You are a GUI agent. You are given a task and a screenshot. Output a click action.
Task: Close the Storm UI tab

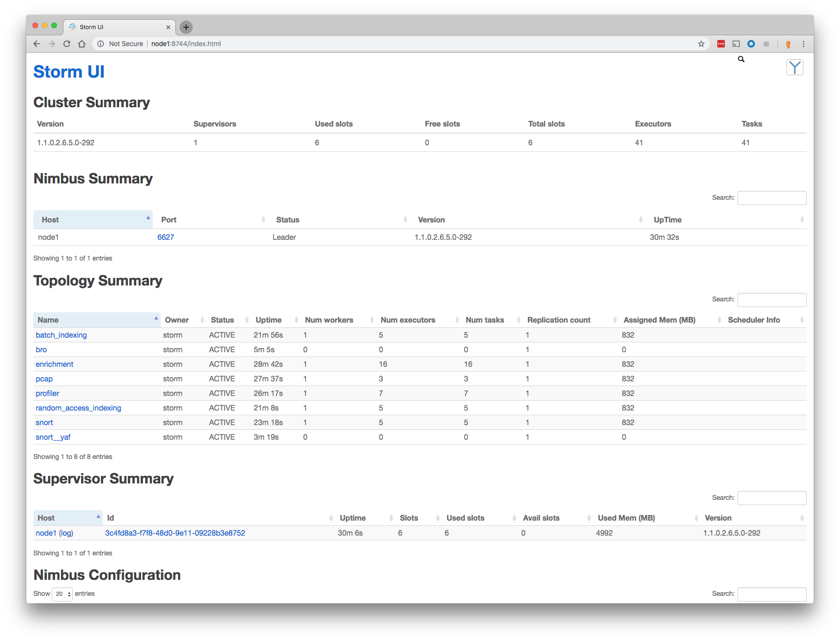pos(168,27)
